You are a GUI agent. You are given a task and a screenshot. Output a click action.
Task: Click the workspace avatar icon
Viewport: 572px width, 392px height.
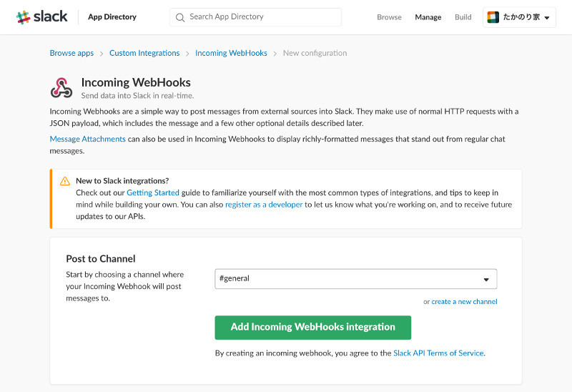click(x=493, y=17)
